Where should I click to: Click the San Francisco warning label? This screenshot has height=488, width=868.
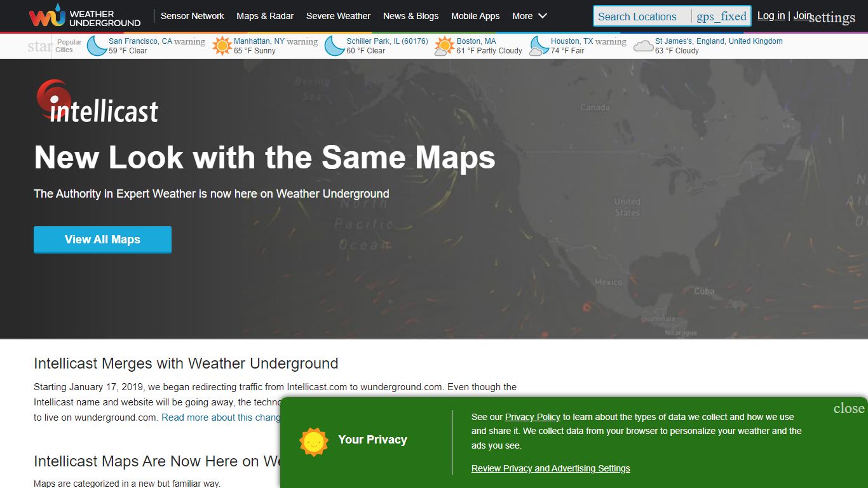coord(190,41)
